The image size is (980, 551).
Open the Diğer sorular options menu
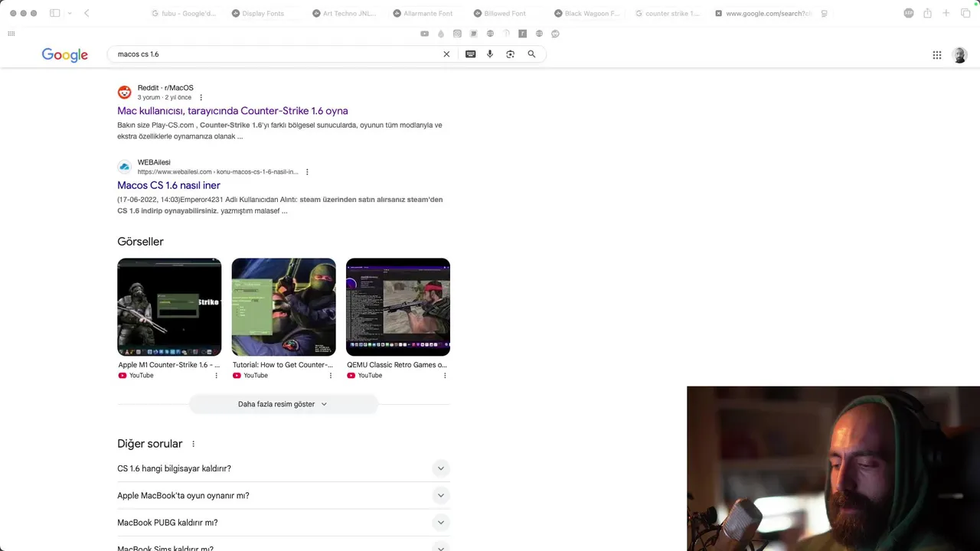pos(193,444)
